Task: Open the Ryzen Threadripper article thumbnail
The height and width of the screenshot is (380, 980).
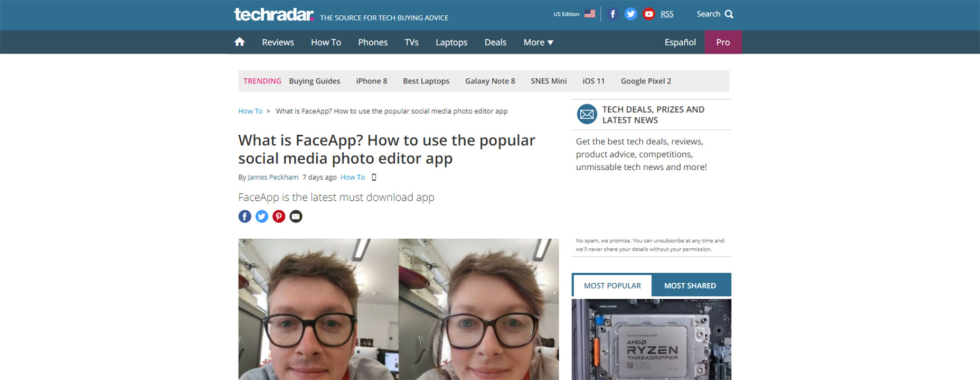Action: click(x=651, y=339)
